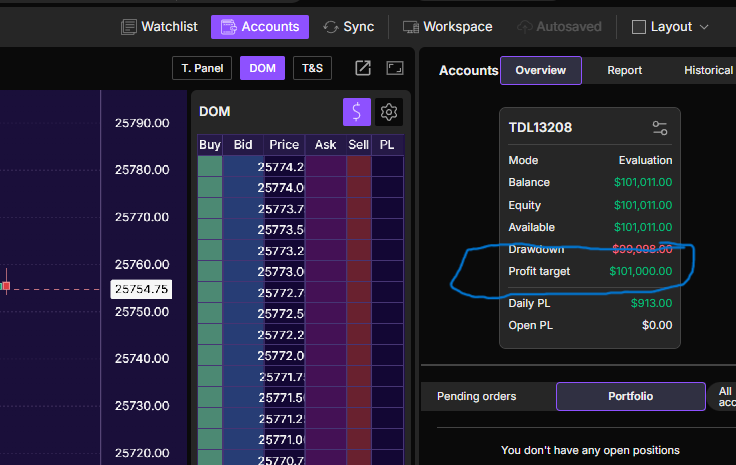Switch to the Report tab
736x465 pixels.
tap(624, 70)
